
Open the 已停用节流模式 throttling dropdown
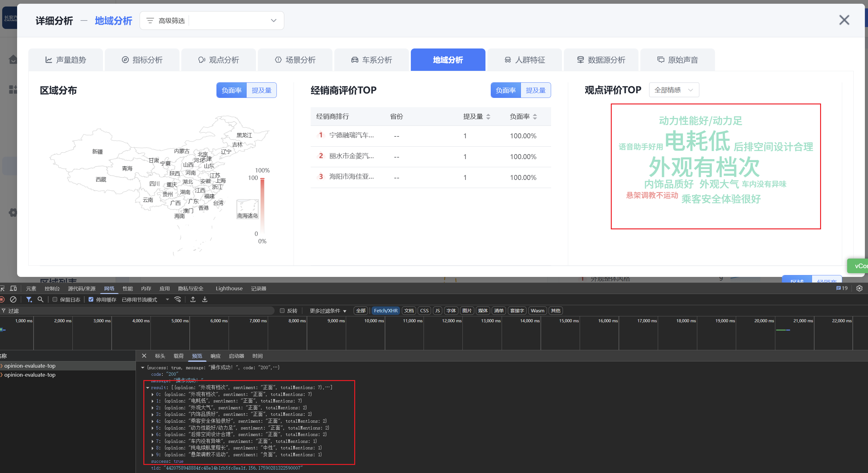[x=145, y=300]
